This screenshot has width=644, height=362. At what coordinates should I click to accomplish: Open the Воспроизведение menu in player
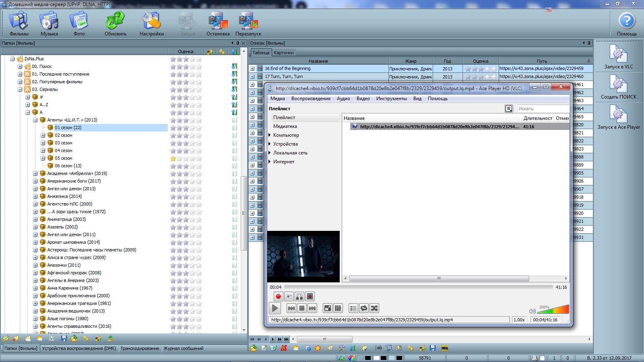[311, 99]
